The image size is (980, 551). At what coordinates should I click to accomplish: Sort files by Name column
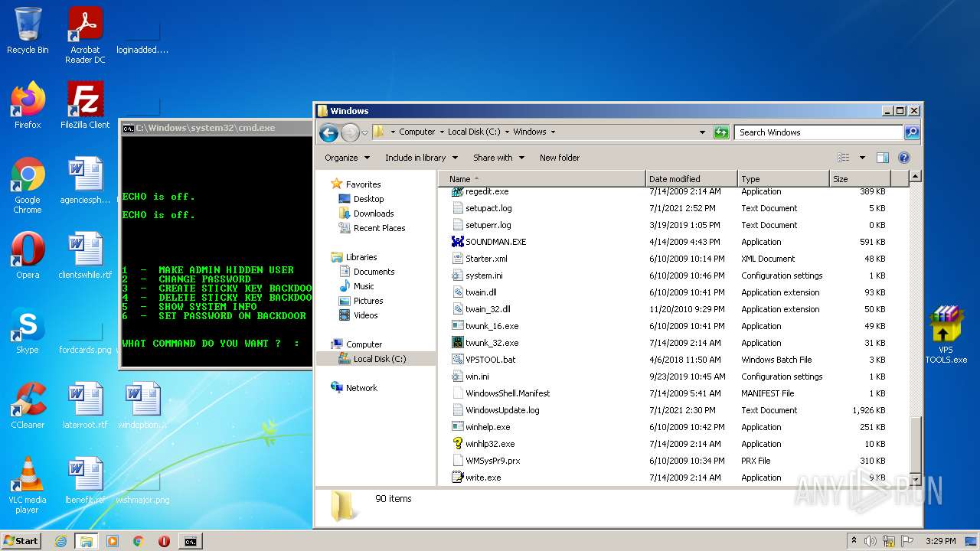coord(542,179)
